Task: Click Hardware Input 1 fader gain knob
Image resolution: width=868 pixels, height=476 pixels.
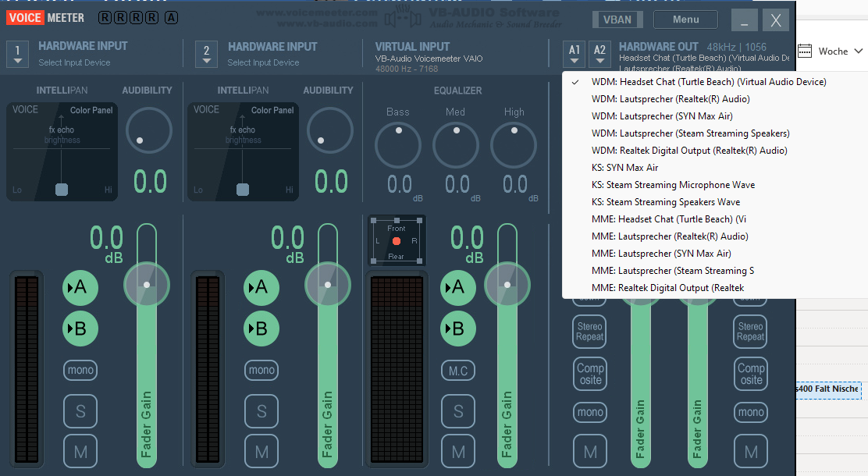Action: [x=147, y=285]
